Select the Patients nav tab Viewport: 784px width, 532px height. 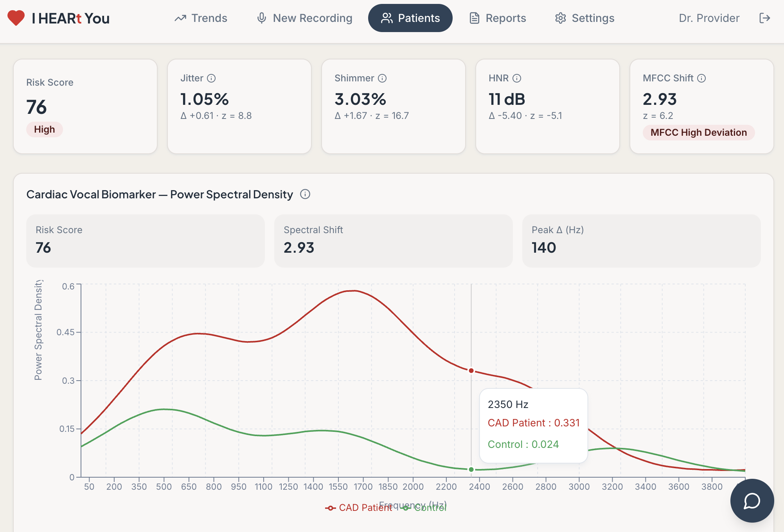(410, 18)
